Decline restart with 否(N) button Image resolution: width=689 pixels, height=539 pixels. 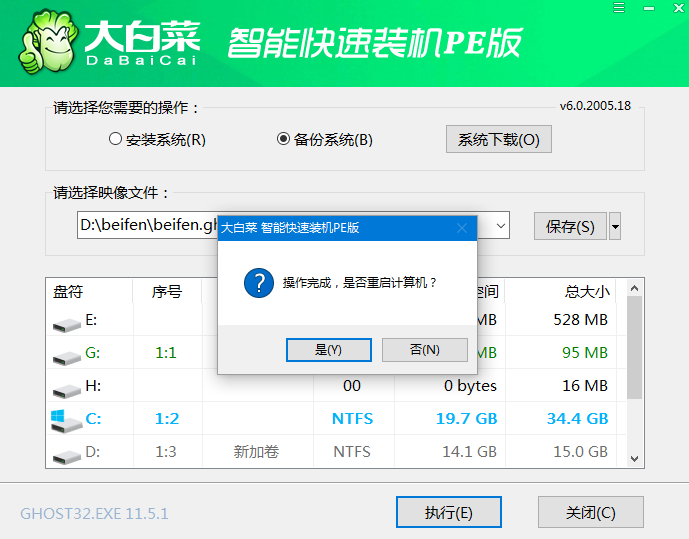coord(424,350)
